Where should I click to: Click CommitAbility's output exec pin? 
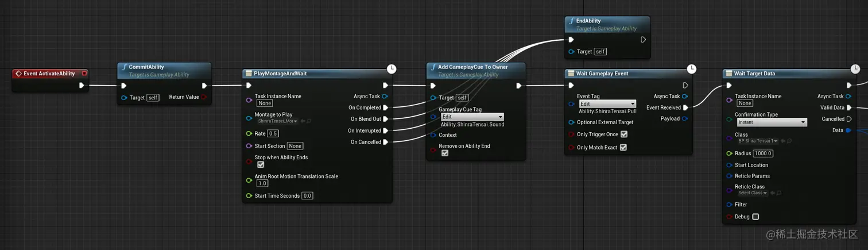[204, 86]
